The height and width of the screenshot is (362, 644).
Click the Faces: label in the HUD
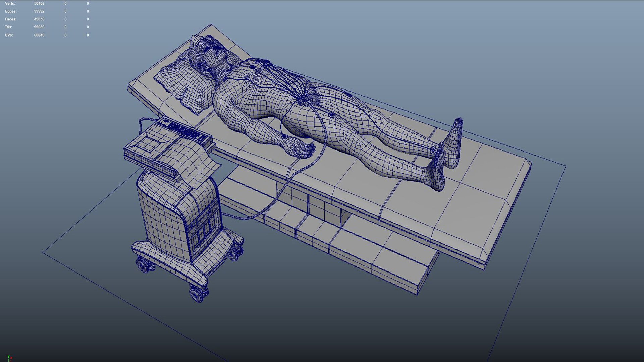click(x=10, y=19)
